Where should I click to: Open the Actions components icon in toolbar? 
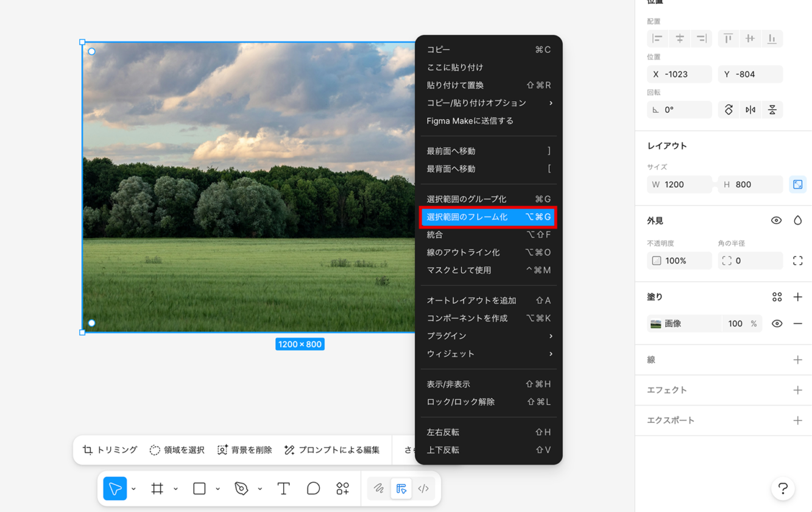[342, 488]
